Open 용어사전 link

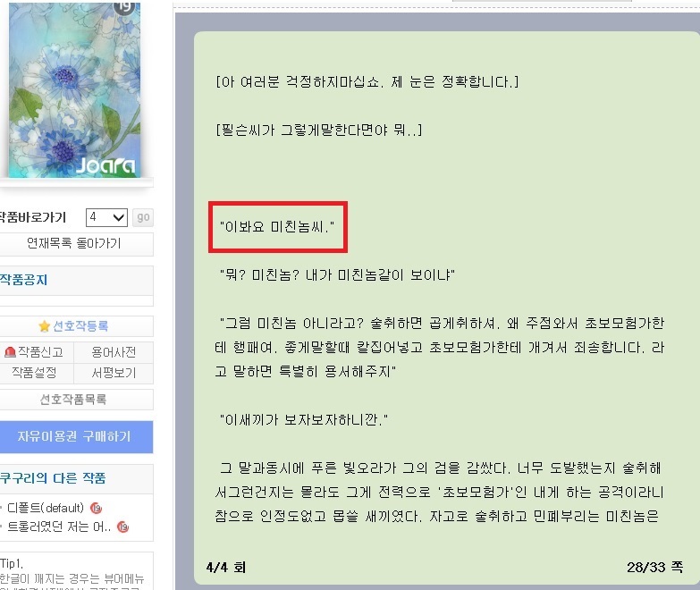114,352
